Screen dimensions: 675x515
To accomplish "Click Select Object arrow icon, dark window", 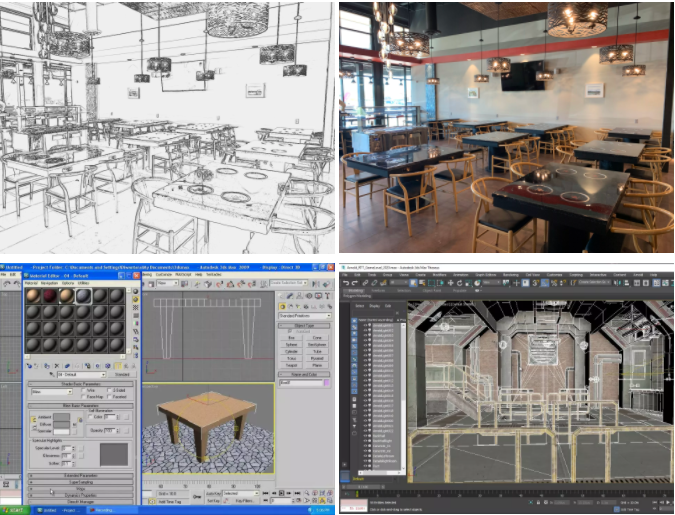I will click(x=413, y=283).
